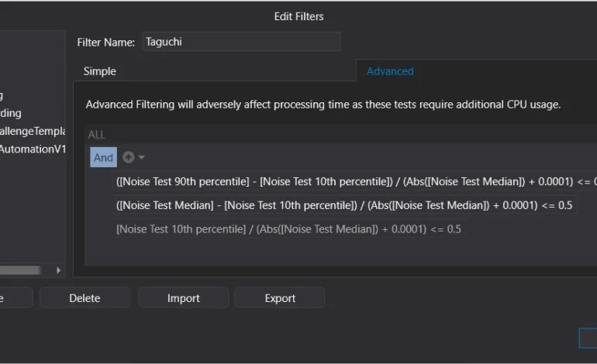Select the list item containing allengeTempla

pyautogui.click(x=33, y=131)
